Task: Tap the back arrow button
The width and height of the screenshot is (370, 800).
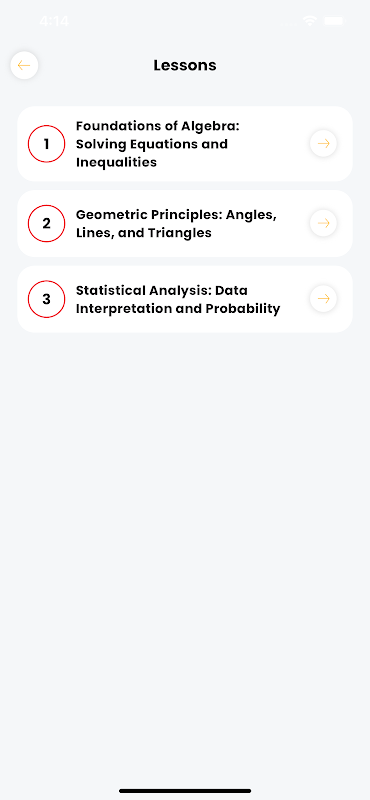Action: pos(24,65)
